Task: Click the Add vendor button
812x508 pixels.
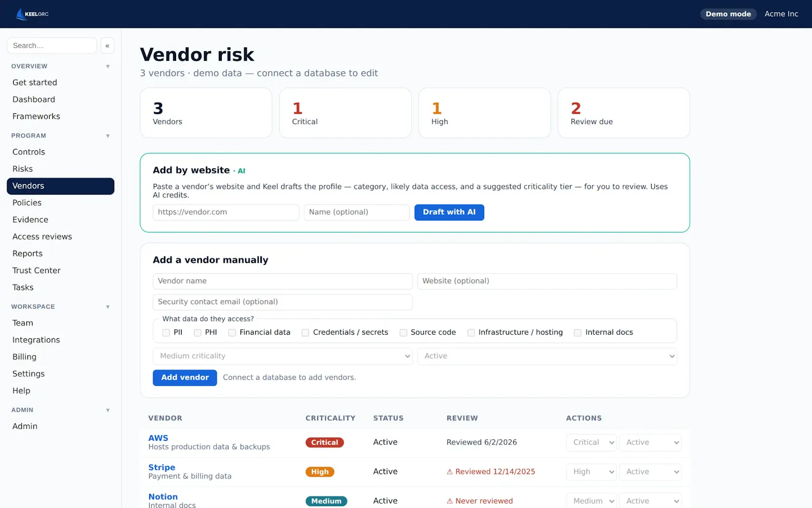Action: [185, 377]
